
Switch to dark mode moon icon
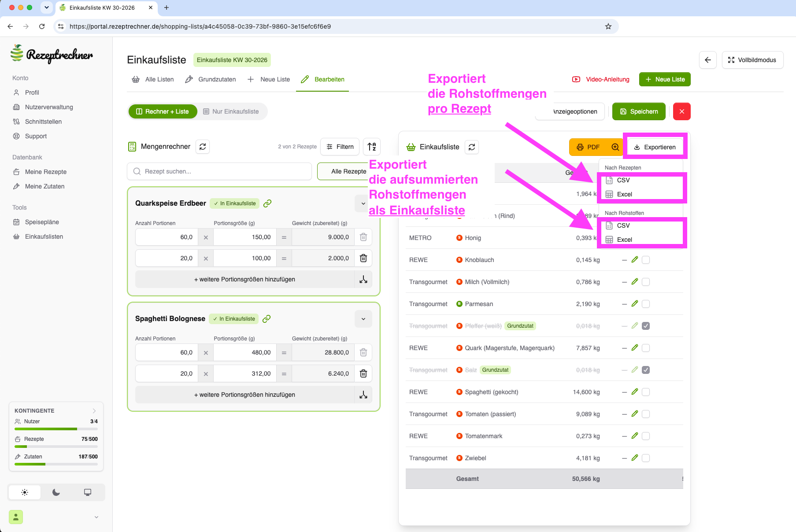56,492
